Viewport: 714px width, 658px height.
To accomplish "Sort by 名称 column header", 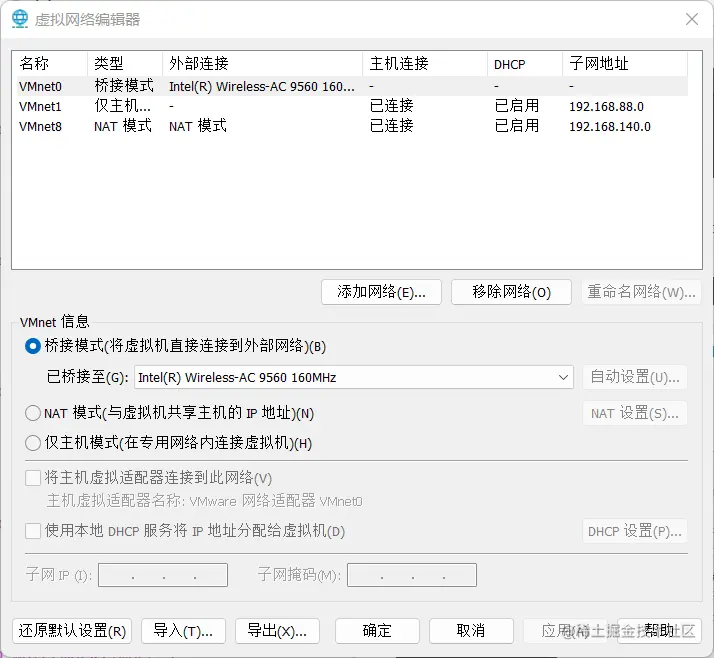I will coord(51,63).
